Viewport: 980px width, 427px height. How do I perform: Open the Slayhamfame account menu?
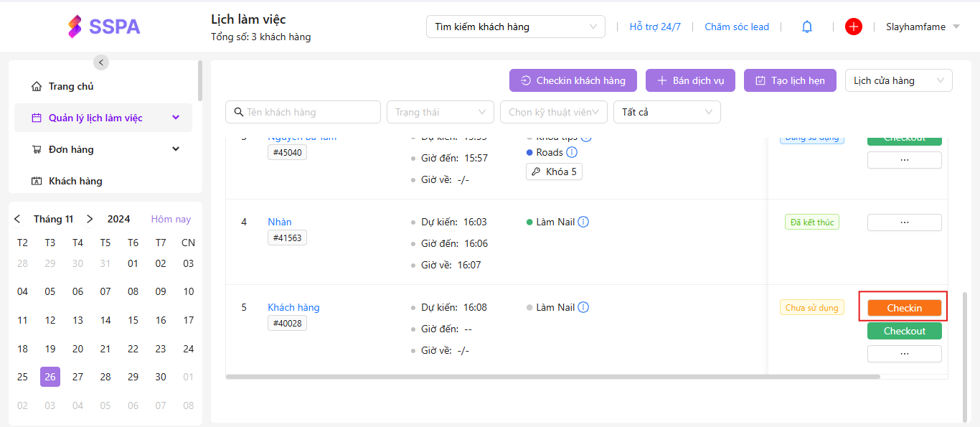pos(923,27)
